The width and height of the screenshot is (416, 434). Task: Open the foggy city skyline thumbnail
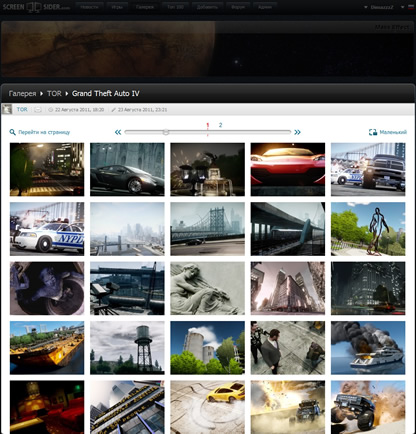pos(127,229)
